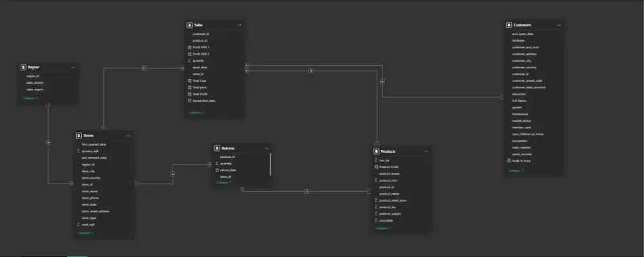The height and width of the screenshot is (257, 644).
Task: Open more options for the Sales table
Action: click(x=239, y=25)
